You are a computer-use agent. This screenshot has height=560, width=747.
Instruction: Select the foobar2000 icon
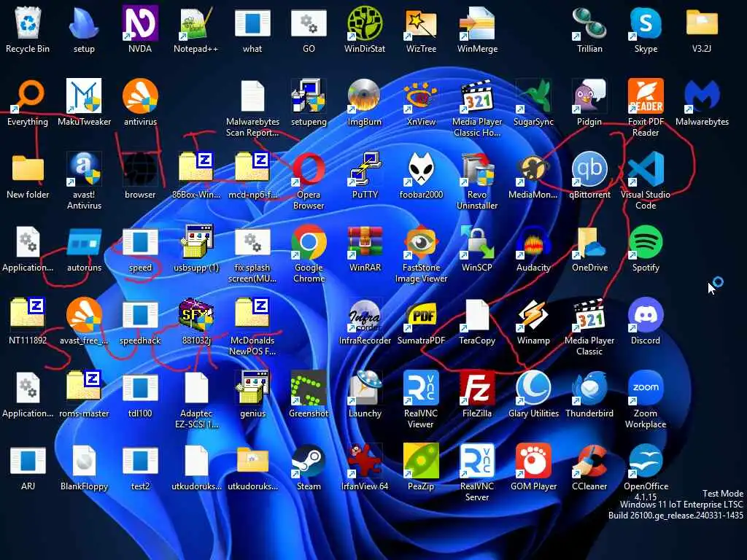tap(421, 169)
